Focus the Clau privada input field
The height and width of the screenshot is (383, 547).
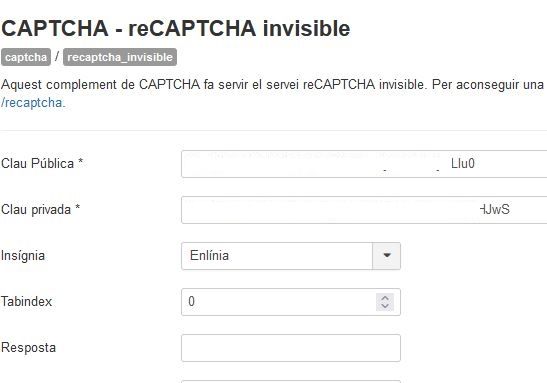(x=364, y=210)
